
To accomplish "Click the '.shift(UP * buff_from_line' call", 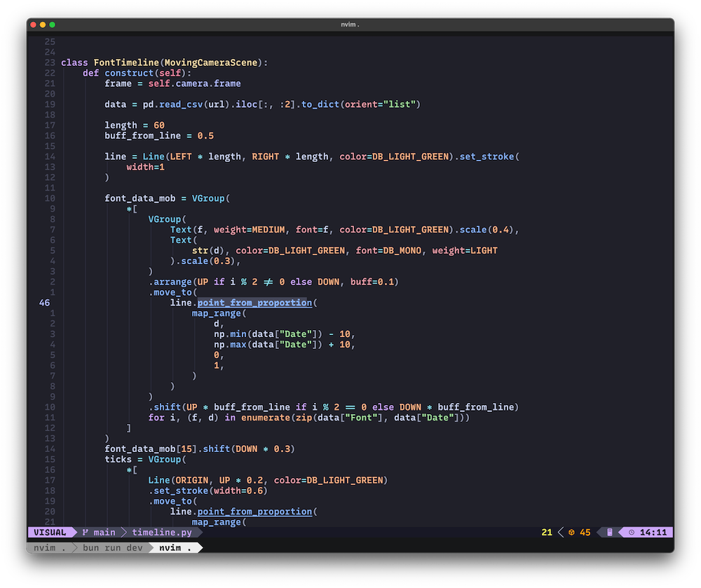I will point(219,407).
